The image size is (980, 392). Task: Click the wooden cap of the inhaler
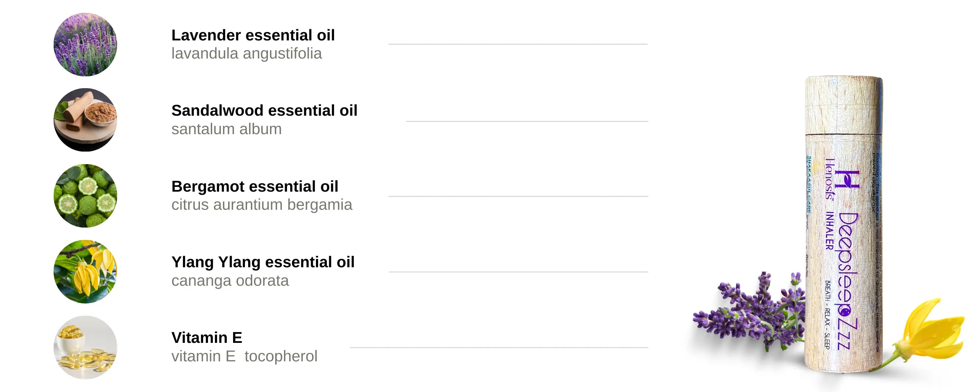pos(843,105)
